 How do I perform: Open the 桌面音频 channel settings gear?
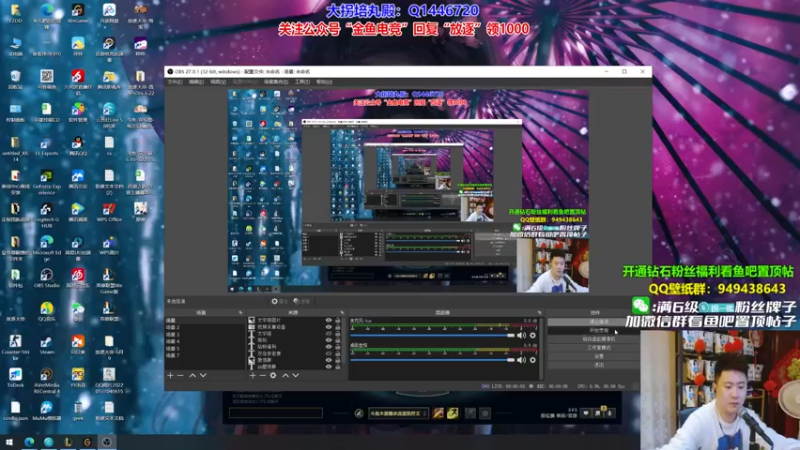pyautogui.click(x=533, y=360)
